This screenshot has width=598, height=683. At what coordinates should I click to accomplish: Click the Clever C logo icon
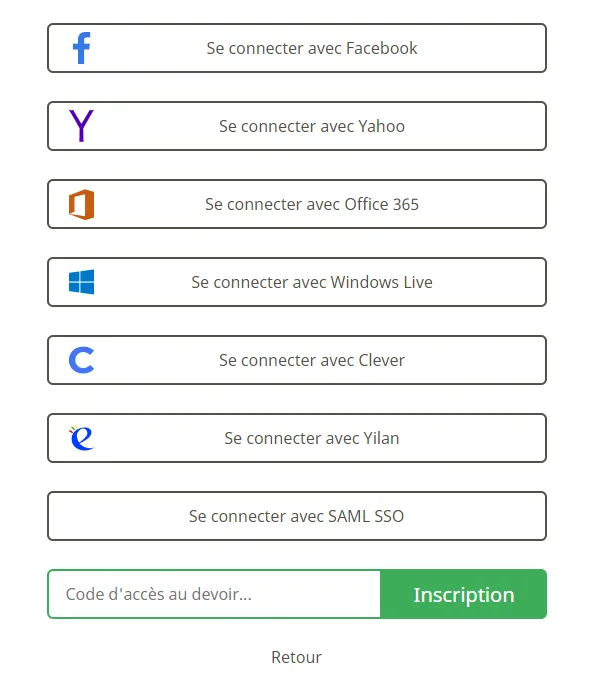81,360
